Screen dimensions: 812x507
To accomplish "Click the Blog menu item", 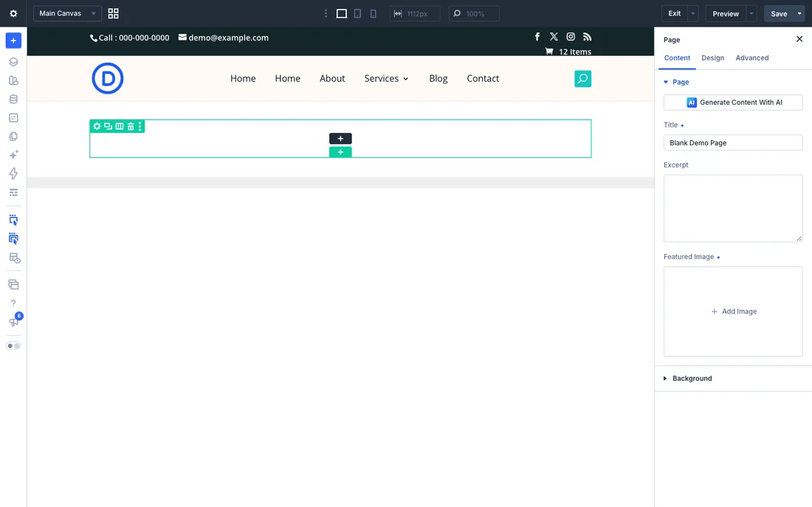I will pyautogui.click(x=438, y=78).
